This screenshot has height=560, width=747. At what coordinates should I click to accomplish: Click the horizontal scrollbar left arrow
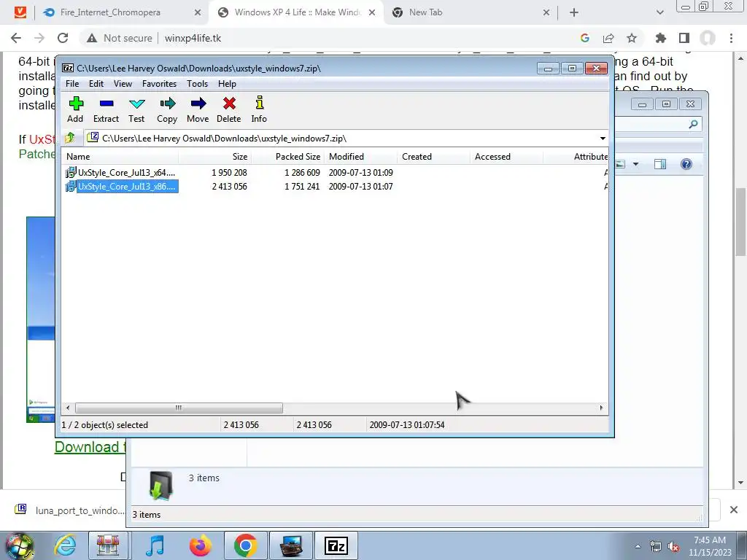68,408
